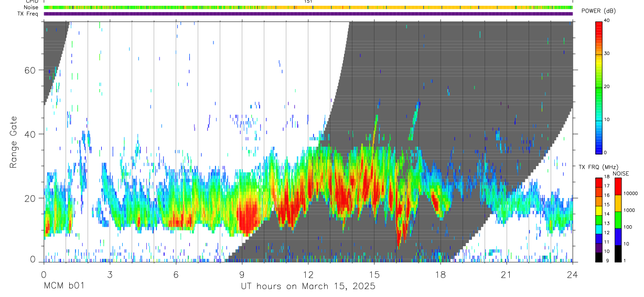Click the UT hours date axis title
Viewport: 644px width, 297px height.
(308, 287)
